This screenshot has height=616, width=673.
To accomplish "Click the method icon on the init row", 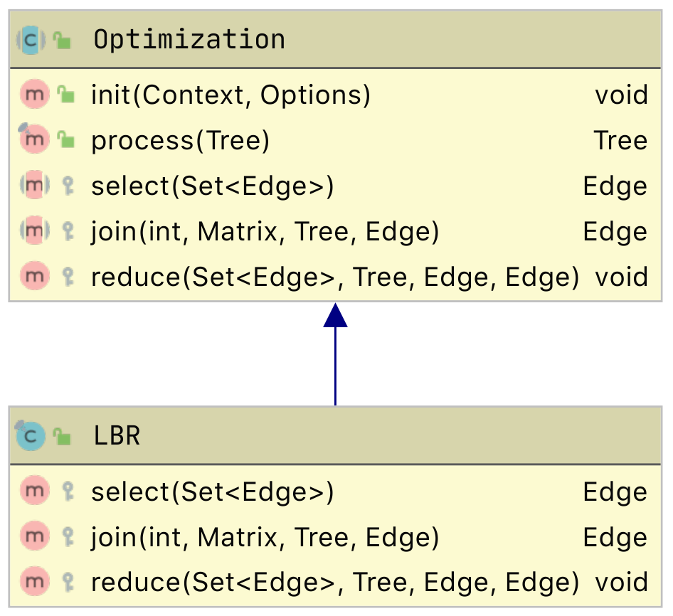I will coord(35,94).
